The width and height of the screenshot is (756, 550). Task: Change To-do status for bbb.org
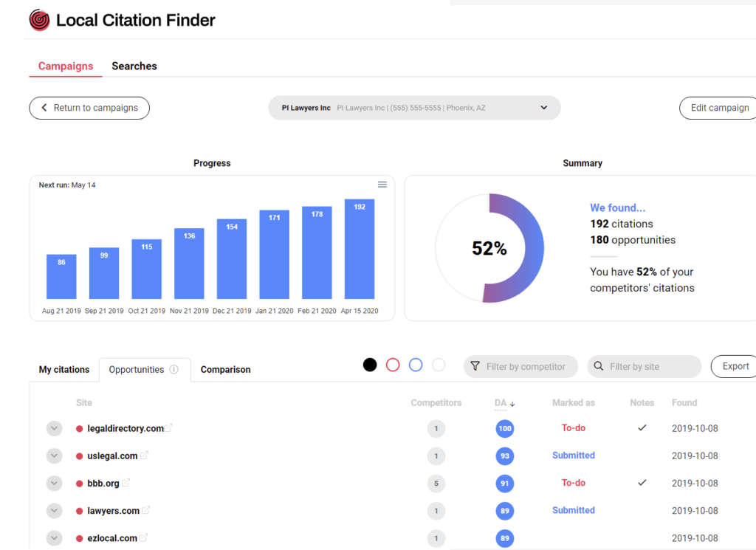573,483
